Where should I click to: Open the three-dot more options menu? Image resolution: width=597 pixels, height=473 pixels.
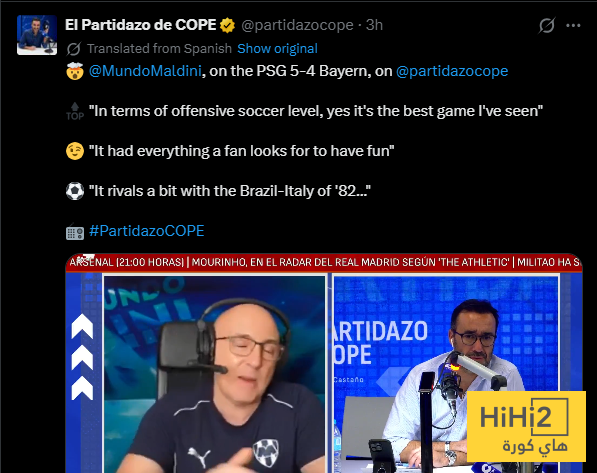573,26
